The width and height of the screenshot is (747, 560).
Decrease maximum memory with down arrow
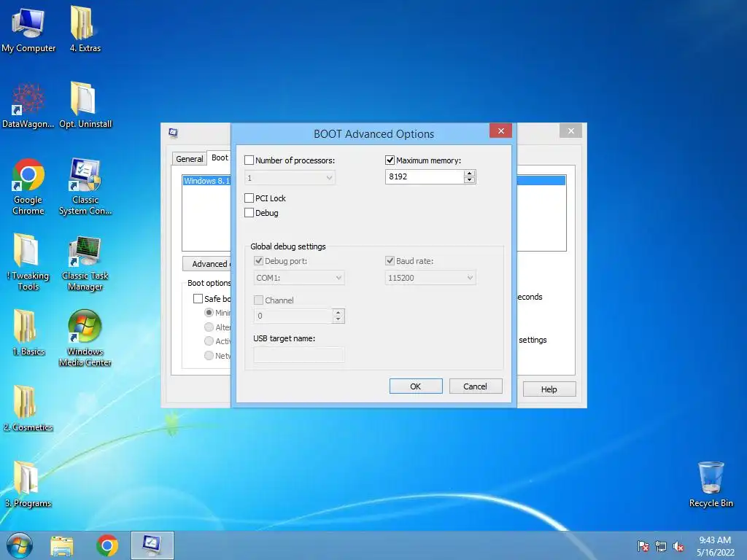tap(470, 180)
